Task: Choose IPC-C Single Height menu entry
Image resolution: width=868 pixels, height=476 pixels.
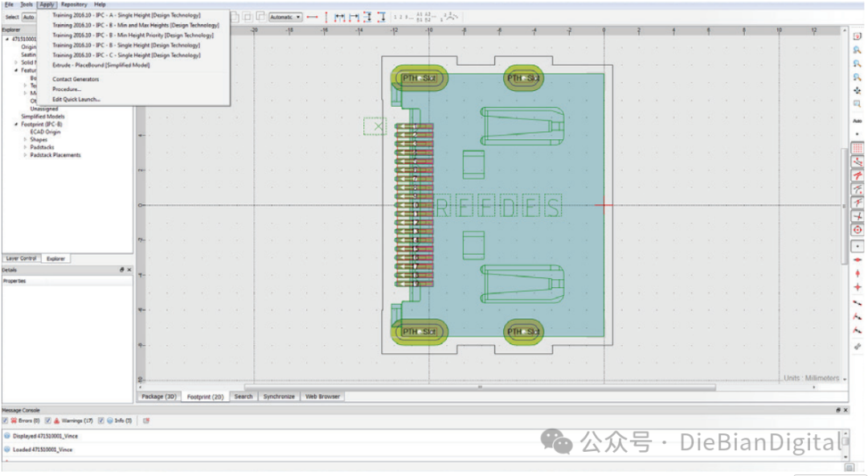Action: (126, 55)
